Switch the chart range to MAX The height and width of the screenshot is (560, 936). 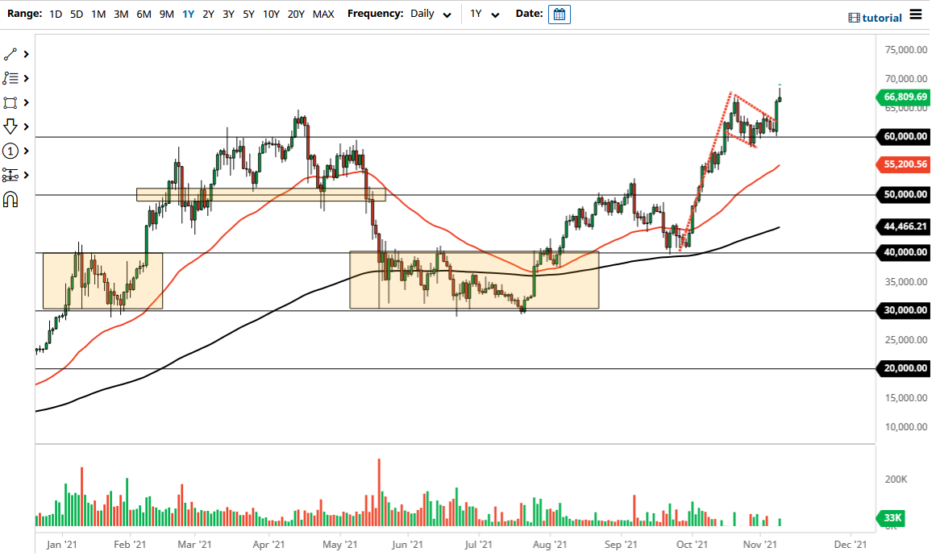click(x=323, y=14)
